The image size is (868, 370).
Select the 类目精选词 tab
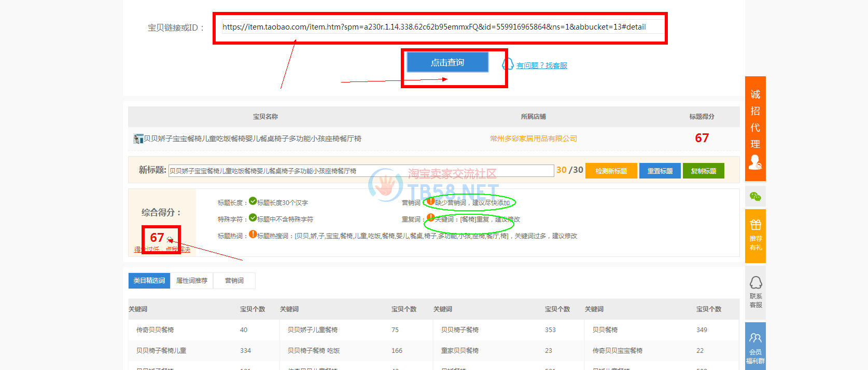(149, 281)
